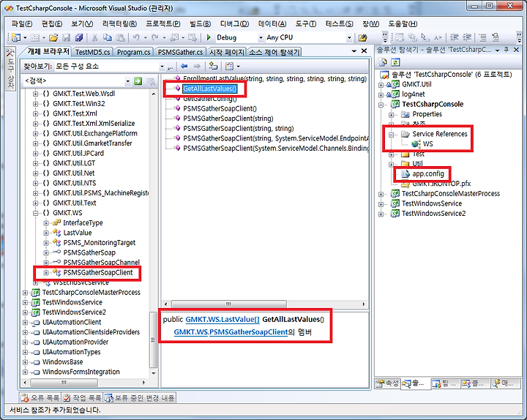Collapse the GMKT.WS namespace node

[x=35, y=213]
